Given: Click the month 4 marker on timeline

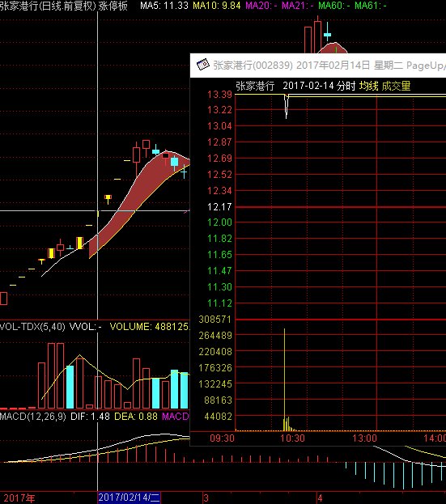Looking at the screenshot, I should (319, 498).
